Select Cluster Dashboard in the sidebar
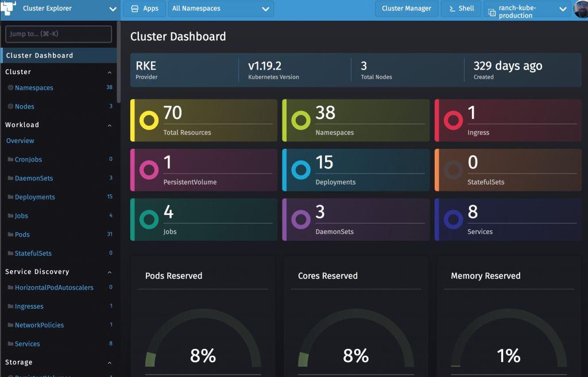The height and width of the screenshot is (377, 588). point(40,56)
